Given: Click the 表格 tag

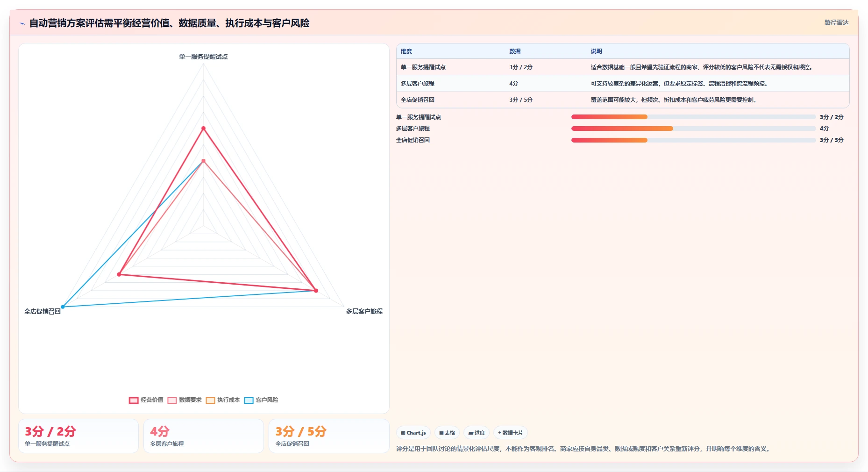Looking at the screenshot, I should tap(447, 433).
